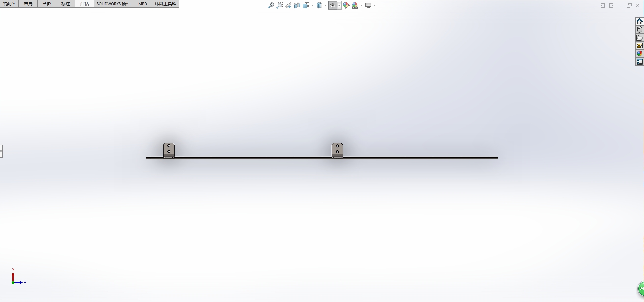
Task: Expand the collapsed panel handle on the left edge
Action: click(x=1, y=151)
